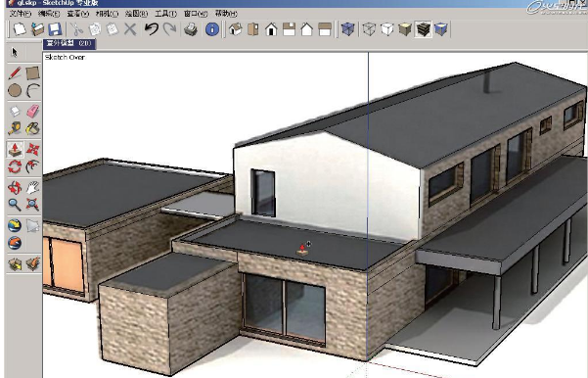Click the Zoom Extents tool

[32, 205]
